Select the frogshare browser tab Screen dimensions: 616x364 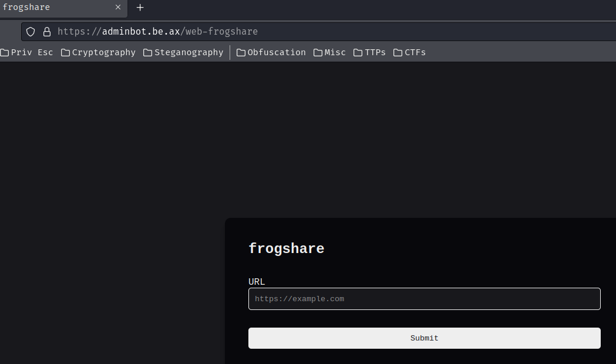tap(63, 8)
